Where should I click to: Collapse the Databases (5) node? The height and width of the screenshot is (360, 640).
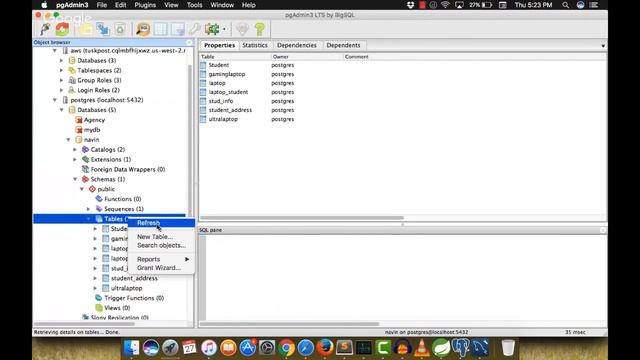coord(62,110)
